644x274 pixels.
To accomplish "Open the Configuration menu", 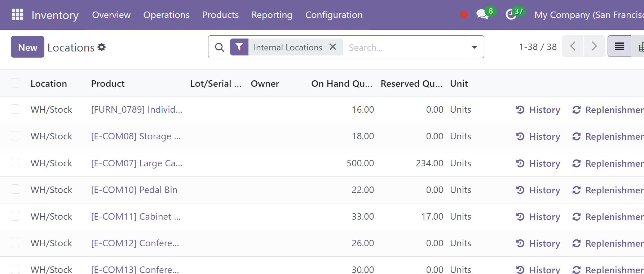I will pyautogui.click(x=334, y=15).
